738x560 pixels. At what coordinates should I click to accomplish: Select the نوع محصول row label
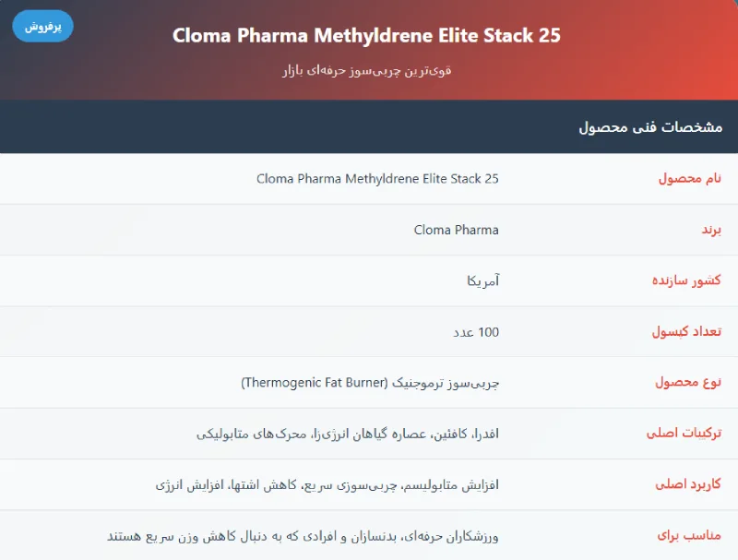[x=686, y=383]
